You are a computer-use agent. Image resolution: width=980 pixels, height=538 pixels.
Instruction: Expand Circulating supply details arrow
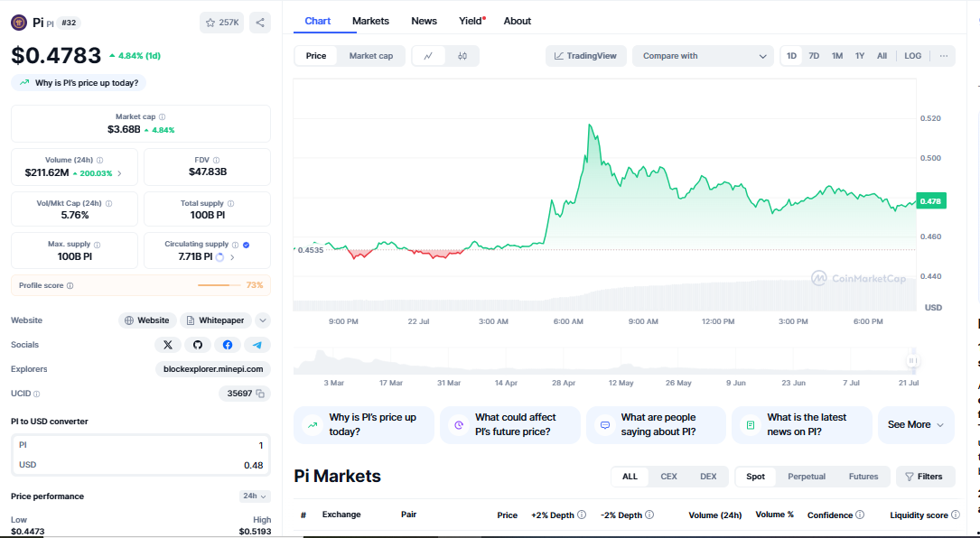pos(232,257)
